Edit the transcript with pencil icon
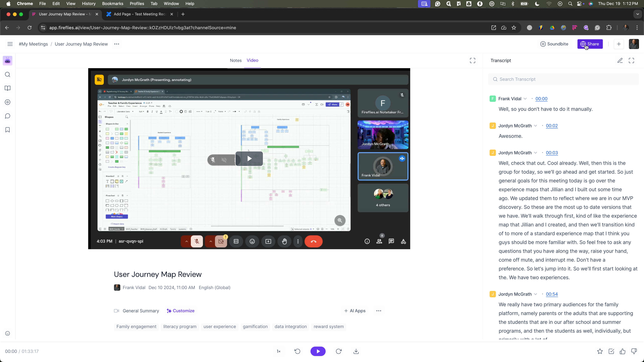Image resolution: width=644 pixels, height=362 pixels. click(620, 60)
